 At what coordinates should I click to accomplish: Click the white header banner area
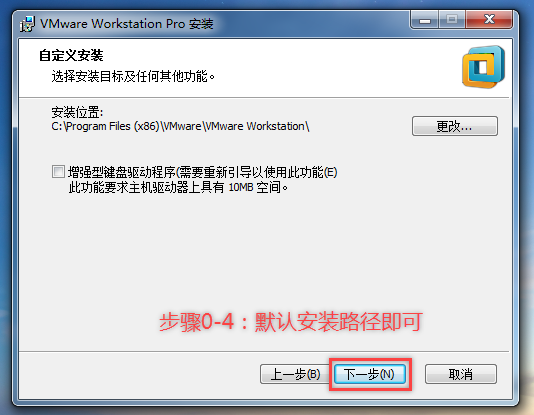[264, 68]
